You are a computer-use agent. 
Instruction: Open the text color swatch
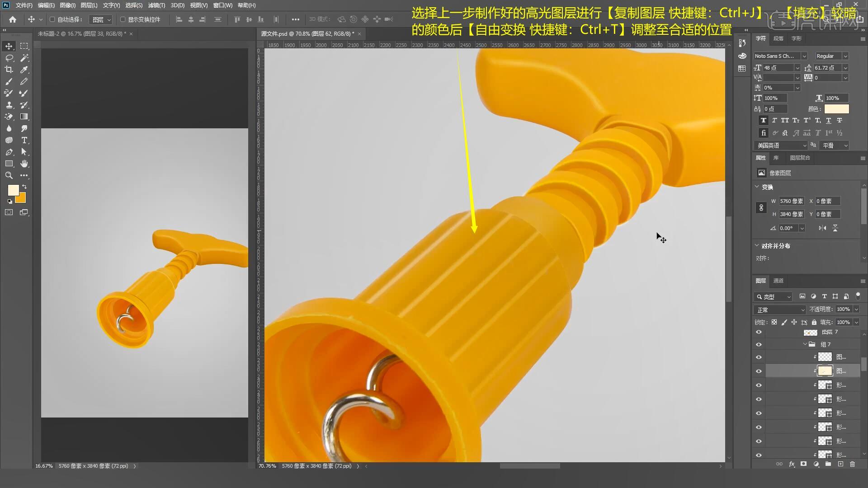click(x=836, y=109)
